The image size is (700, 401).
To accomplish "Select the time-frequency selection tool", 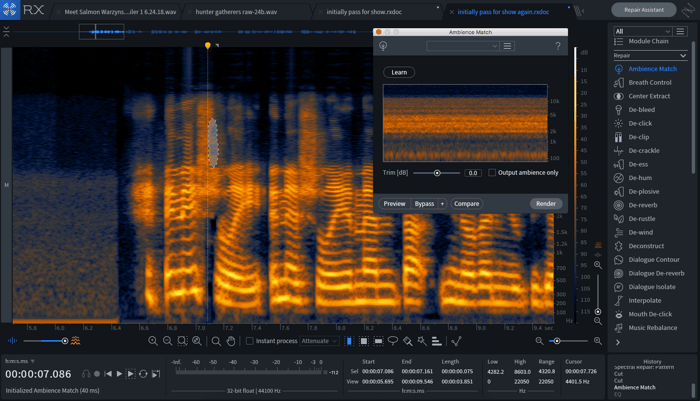I will [364, 341].
